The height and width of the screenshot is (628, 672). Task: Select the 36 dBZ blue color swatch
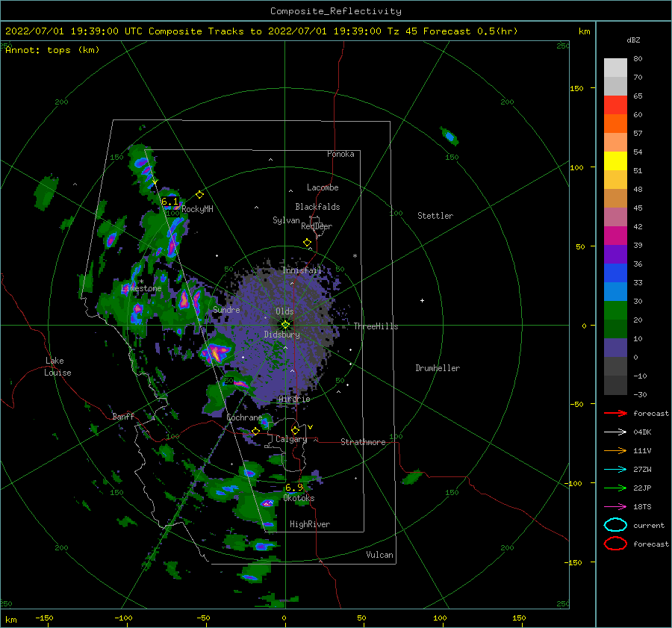coord(615,273)
